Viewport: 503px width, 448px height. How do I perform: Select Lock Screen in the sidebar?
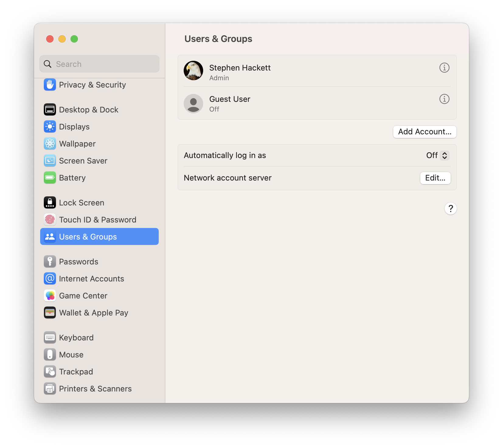pyautogui.click(x=82, y=203)
